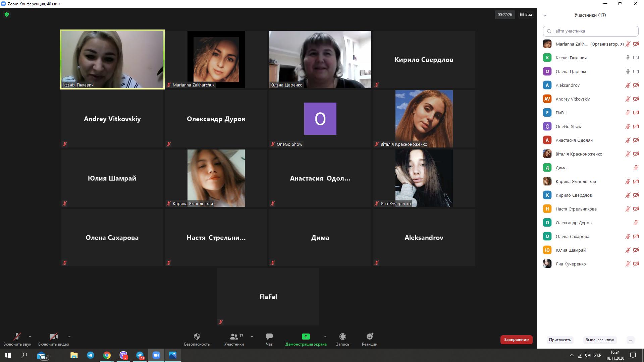Viewport: 644px width, 362px height.
Task: Select Олена Царенко's video tile
Action: (320, 59)
